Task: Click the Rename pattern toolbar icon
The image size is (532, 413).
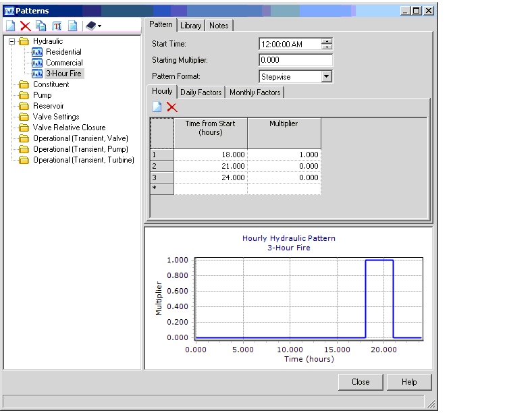Action: click(57, 26)
